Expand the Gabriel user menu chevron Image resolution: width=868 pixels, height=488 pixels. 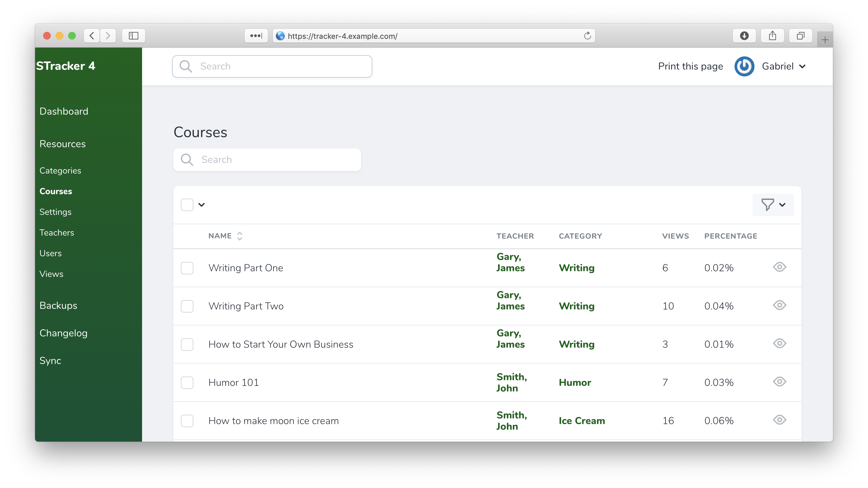coord(802,66)
